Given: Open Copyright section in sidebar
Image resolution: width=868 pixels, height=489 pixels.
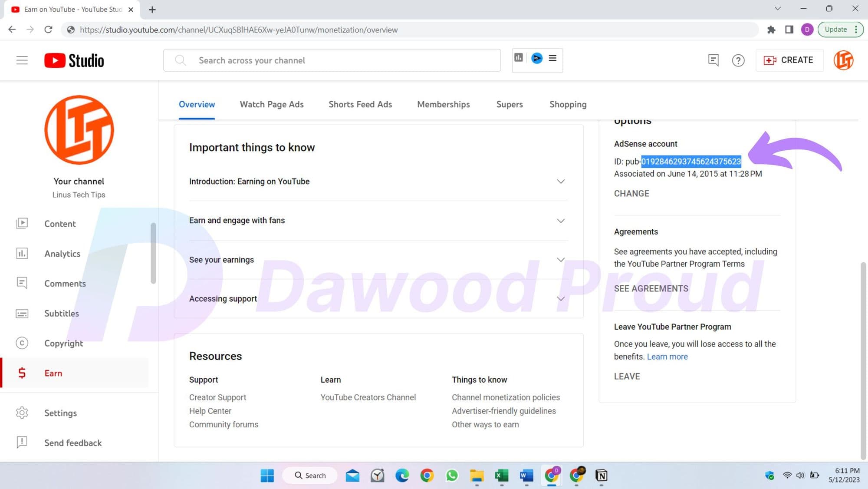Looking at the screenshot, I should coord(63,344).
